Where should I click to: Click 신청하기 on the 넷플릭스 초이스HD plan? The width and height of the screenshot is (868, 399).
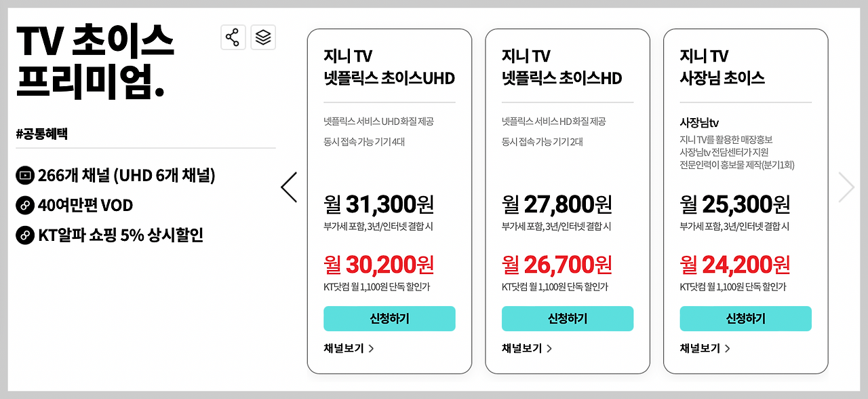[567, 318]
